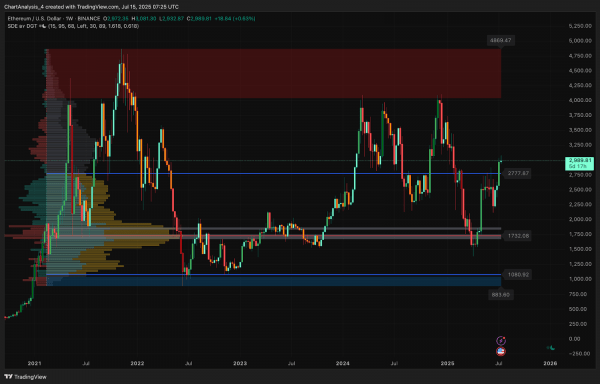Click the purple lightning event icon
This screenshot has width=600, height=384.
501,340
